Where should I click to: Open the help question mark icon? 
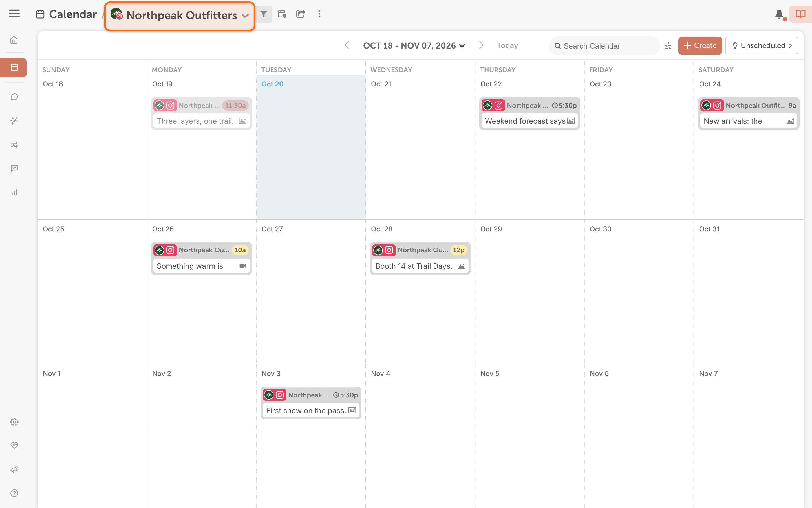click(x=14, y=493)
